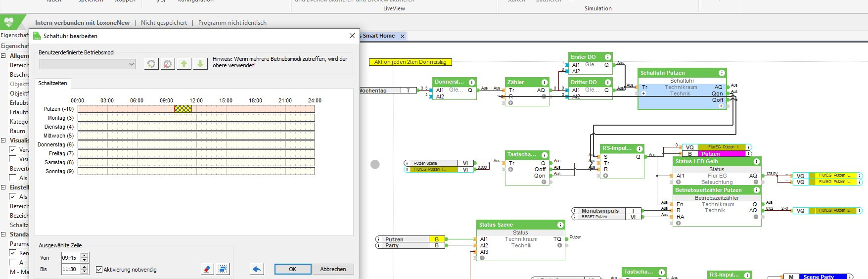Move operating mode up with green arrow
Viewport: 868px width, 279px height.
point(184,64)
